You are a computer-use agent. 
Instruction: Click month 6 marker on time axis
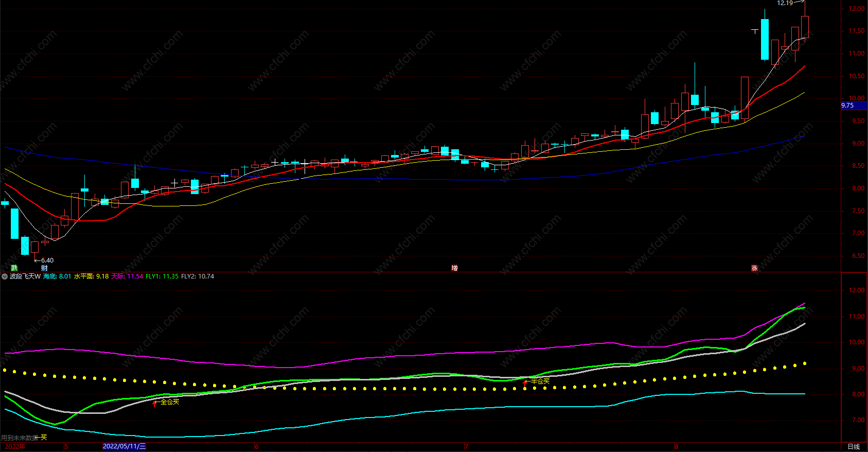256,446
